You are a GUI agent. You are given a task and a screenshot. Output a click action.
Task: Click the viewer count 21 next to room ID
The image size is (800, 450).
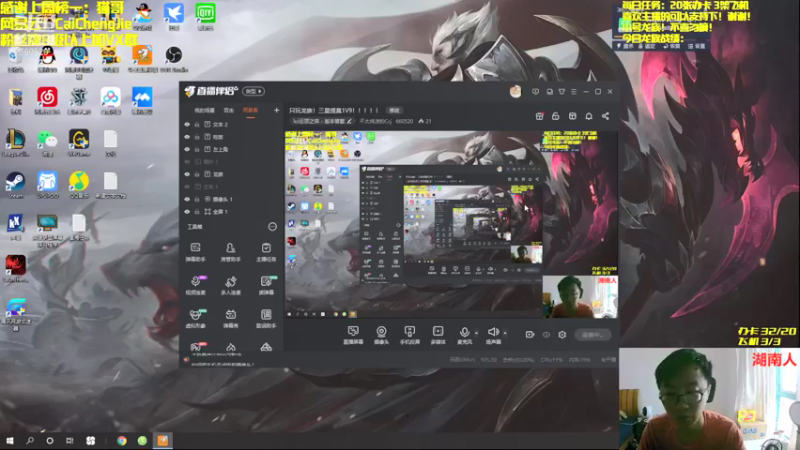pyautogui.click(x=425, y=121)
